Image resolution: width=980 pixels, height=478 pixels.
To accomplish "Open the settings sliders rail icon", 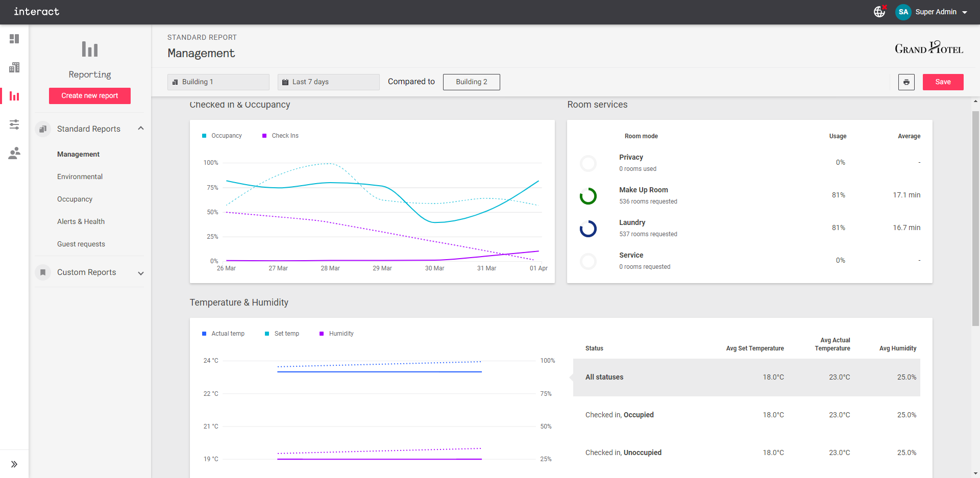I will [x=14, y=124].
